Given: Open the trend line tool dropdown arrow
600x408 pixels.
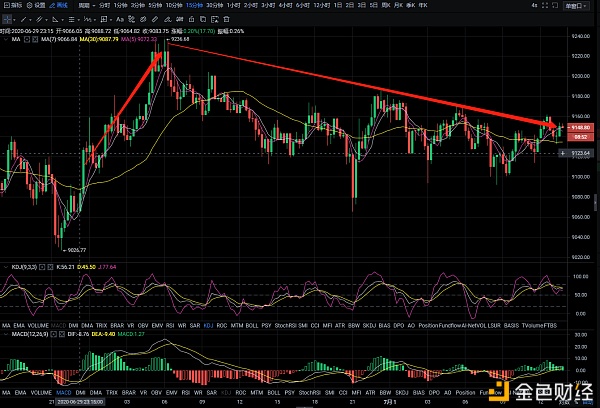Looking at the screenshot, I should 30,20.
